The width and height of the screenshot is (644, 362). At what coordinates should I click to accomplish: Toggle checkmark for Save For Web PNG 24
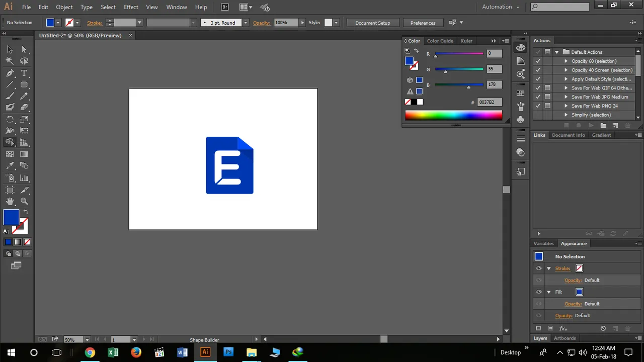pyautogui.click(x=538, y=106)
